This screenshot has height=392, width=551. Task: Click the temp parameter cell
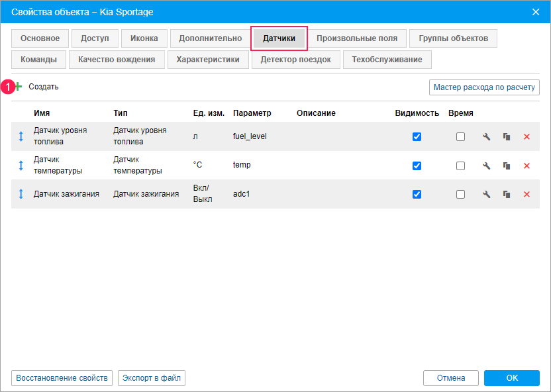(x=242, y=165)
